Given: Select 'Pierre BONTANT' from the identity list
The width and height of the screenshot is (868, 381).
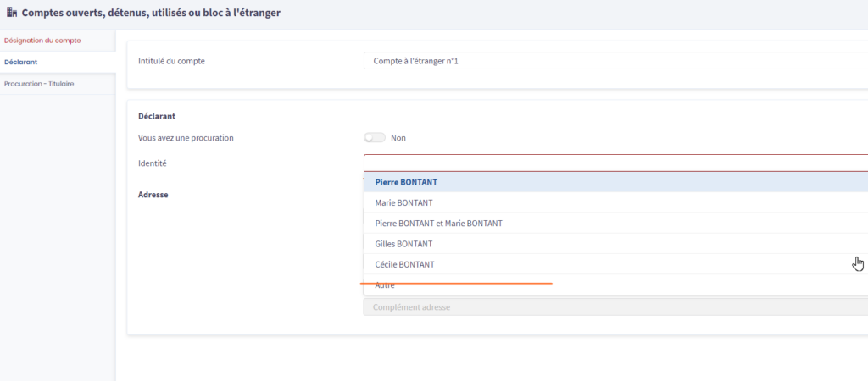Looking at the screenshot, I should pyautogui.click(x=406, y=182).
